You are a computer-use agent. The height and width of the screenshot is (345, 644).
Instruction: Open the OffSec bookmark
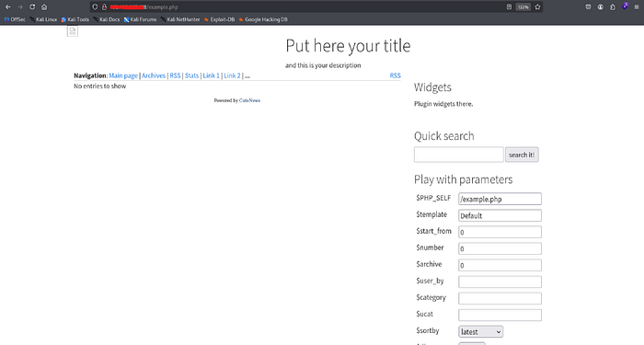15,19
